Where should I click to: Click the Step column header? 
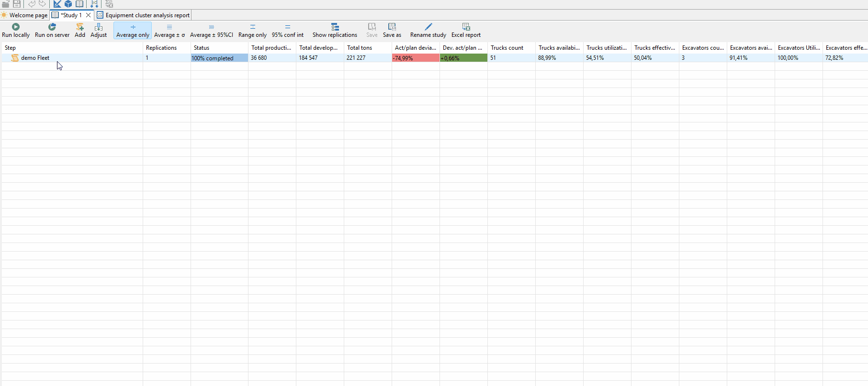[72, 48]
